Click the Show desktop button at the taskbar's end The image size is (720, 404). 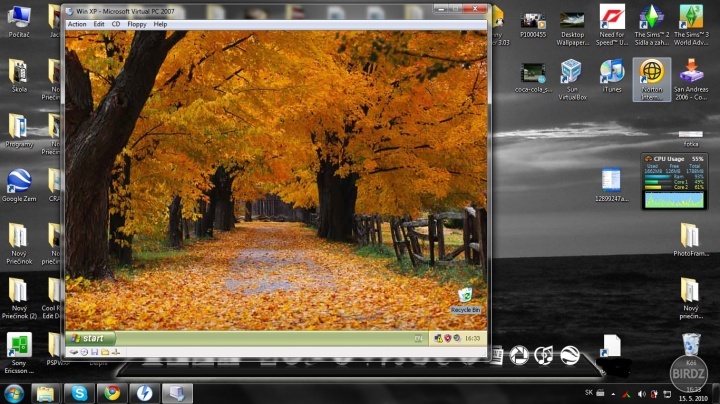[716, 393]
